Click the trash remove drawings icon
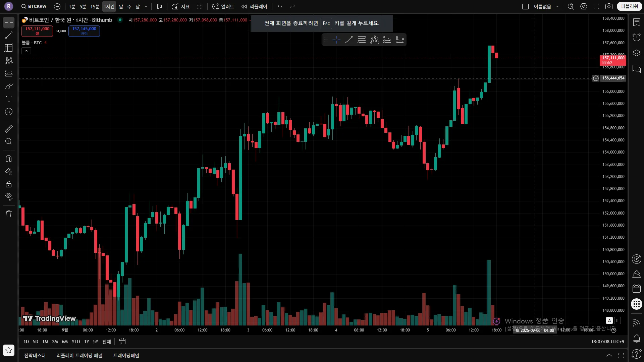 (x=9, y=214)
